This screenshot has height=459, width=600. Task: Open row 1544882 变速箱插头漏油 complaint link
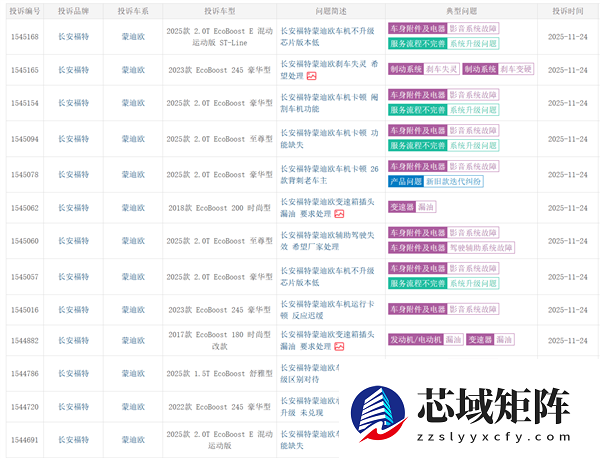(x=328, y=340)
